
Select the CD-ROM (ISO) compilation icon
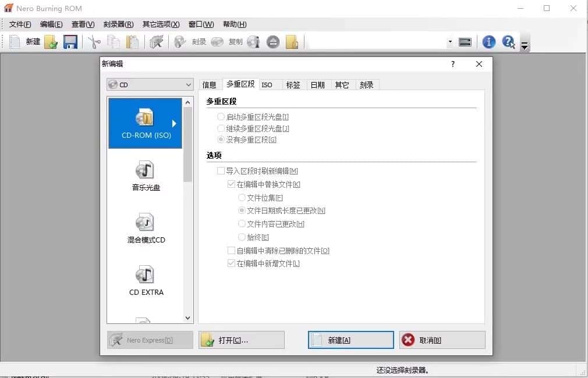tap(145, 123)
